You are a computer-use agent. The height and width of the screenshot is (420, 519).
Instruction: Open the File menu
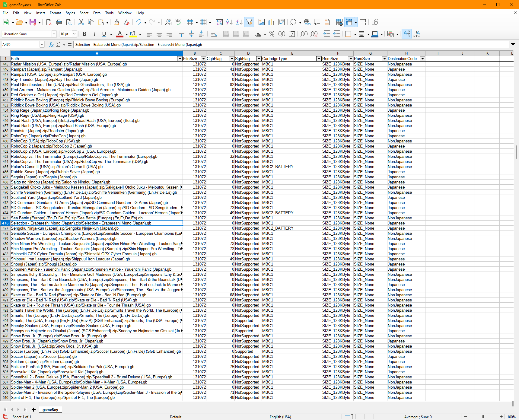[x=5, y=13]
